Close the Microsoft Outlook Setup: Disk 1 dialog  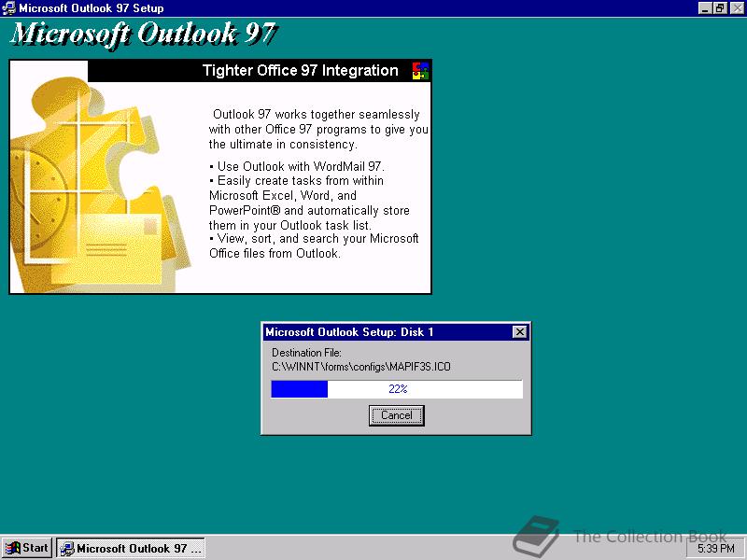(x=520, y=332)
